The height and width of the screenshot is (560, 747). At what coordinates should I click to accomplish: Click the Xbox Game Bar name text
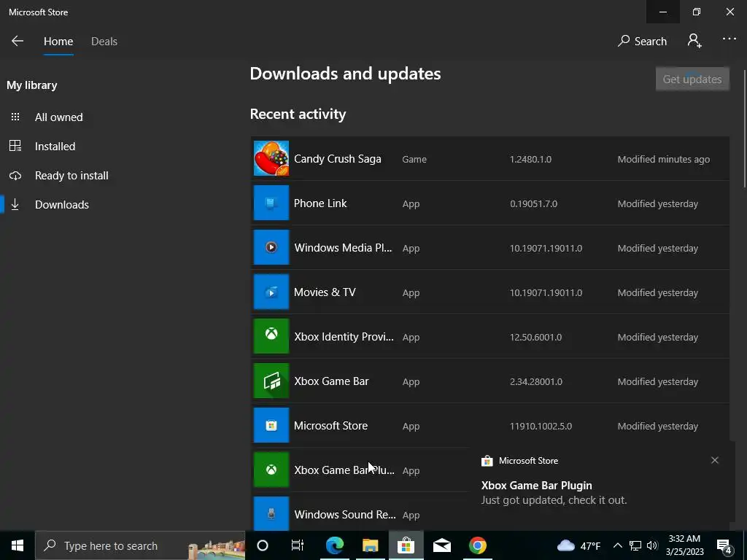(x=331, y=381)
